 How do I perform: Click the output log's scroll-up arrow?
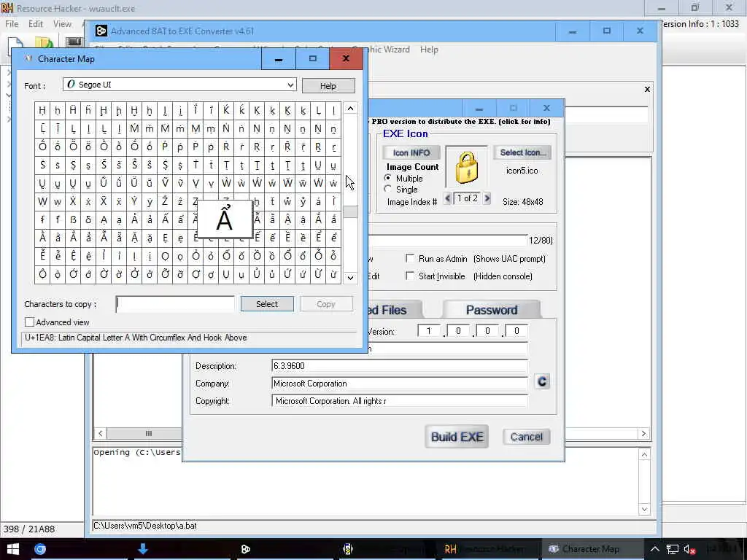click(644, 454)
